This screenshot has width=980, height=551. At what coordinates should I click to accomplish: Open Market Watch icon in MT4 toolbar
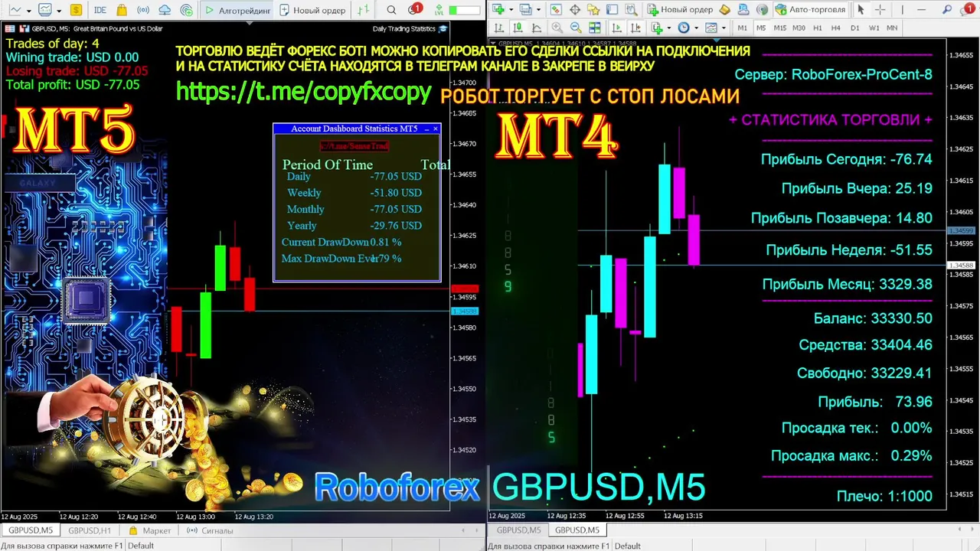click(556, 9)
